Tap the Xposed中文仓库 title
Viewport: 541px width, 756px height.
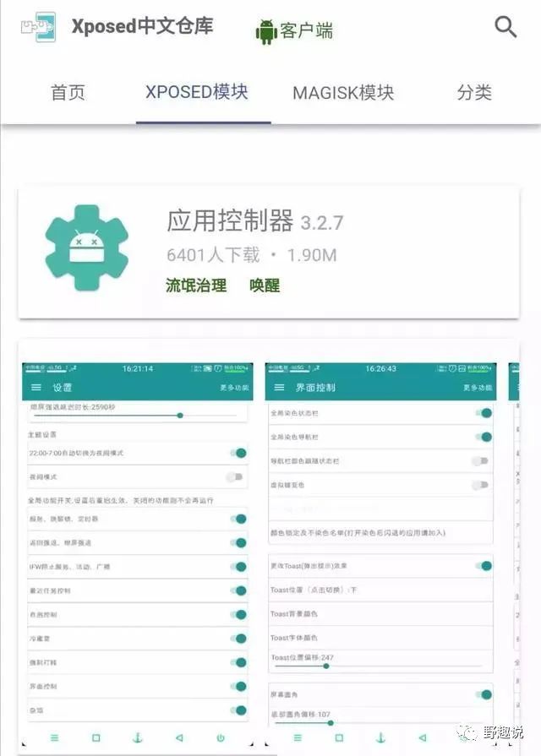click(142, 26)
